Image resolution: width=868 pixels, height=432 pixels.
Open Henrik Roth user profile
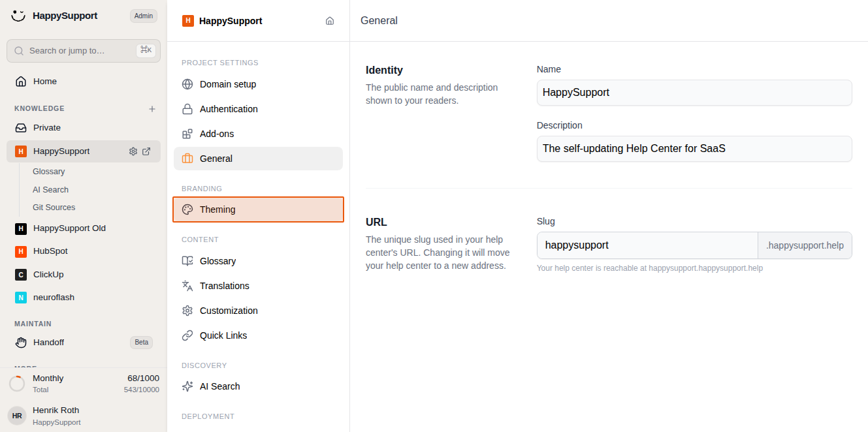point(84,416)
